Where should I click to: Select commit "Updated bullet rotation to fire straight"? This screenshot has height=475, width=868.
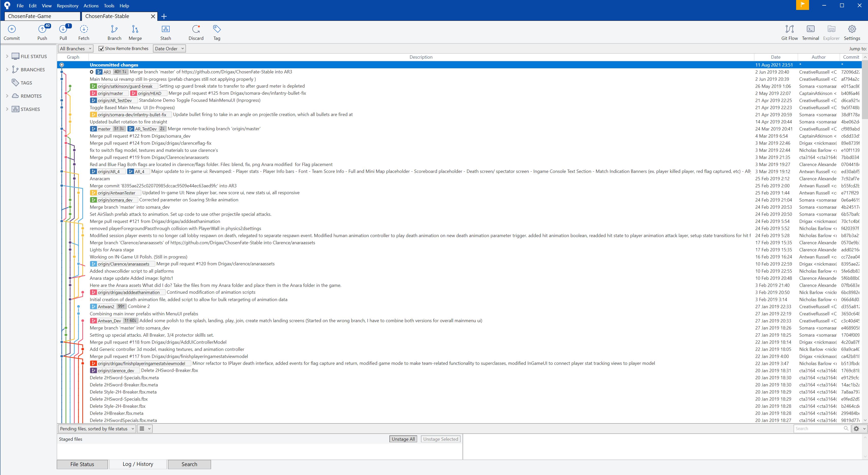pos(459,122)
